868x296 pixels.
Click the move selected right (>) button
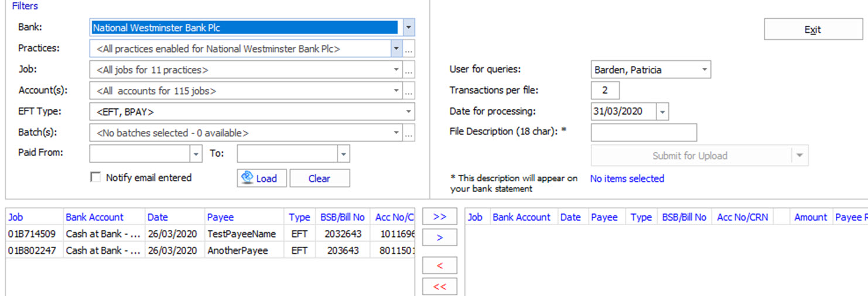coord(439,238)
